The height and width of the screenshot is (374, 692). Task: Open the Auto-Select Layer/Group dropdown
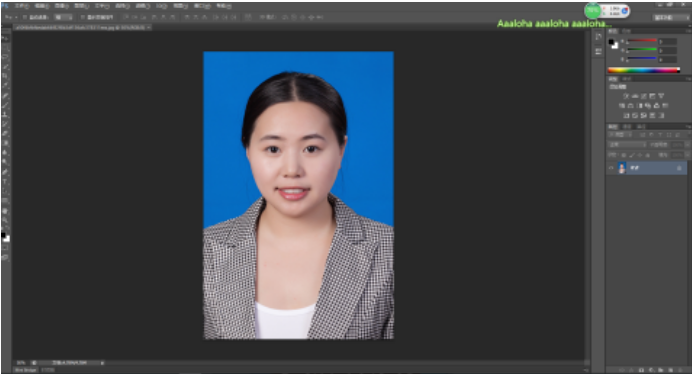(x=64, y=17)
